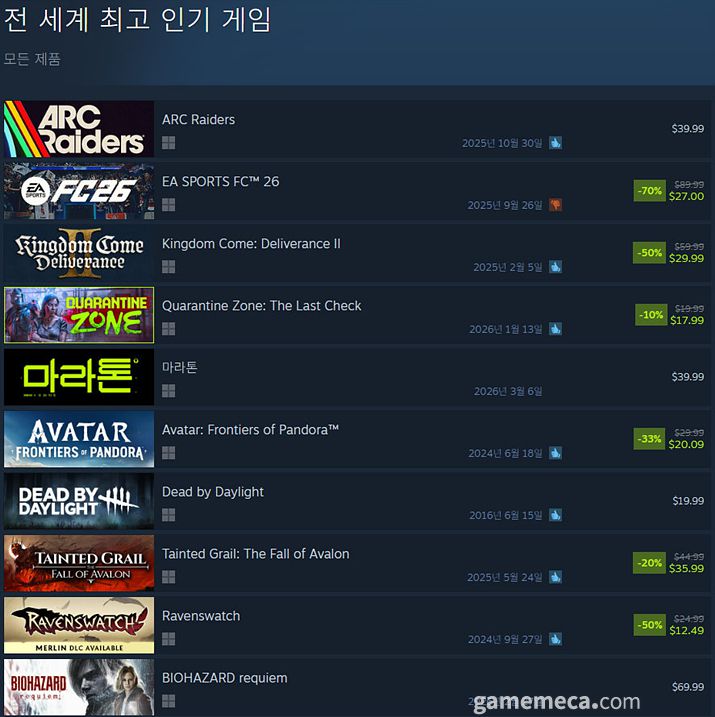715x717 pixels.
Task: Click the Dead by Daylight thumbs-up review icon
Action: [555, 515]
